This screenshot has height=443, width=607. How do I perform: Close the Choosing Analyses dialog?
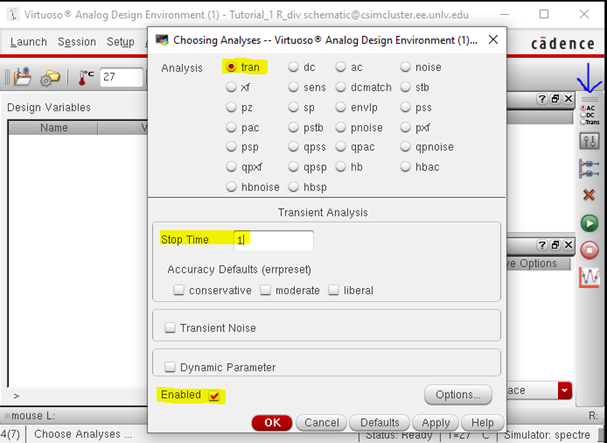pos(493,39)
